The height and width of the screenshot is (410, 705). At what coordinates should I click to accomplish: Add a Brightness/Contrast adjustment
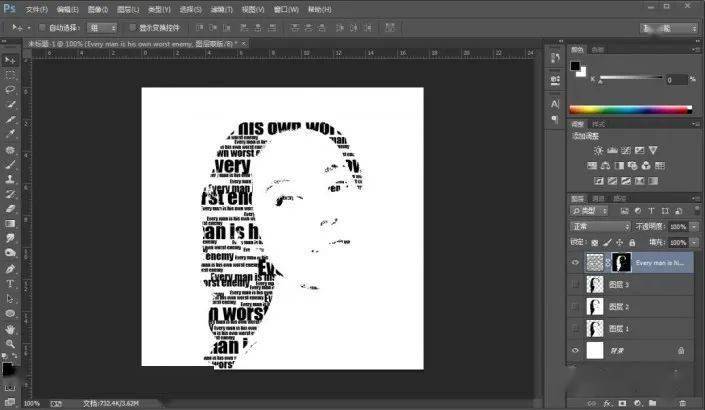[598, 150]
